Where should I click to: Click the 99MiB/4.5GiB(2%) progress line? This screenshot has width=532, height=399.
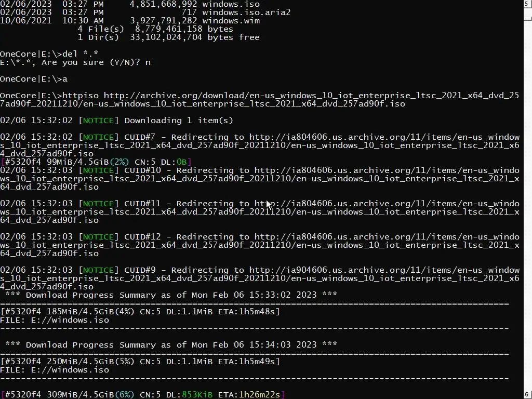coord(96,162)
